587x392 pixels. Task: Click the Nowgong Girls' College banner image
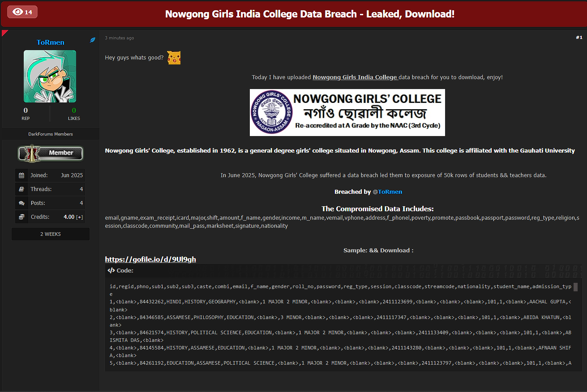[x=347, y=112]
